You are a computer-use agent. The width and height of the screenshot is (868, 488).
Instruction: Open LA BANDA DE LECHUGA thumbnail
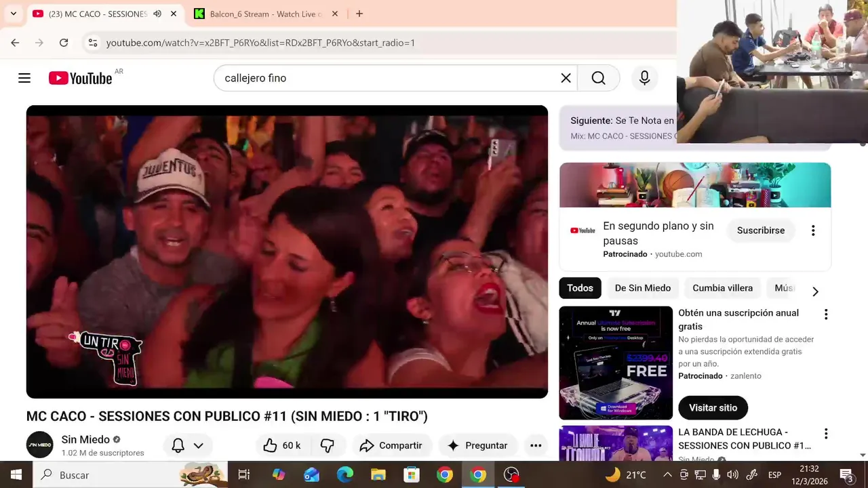click(x=616, y=443)
